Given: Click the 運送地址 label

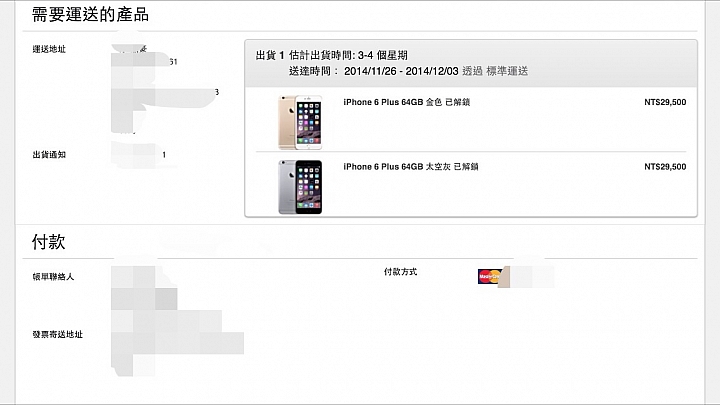Looking at the screenshot, I should coord(49,49).
